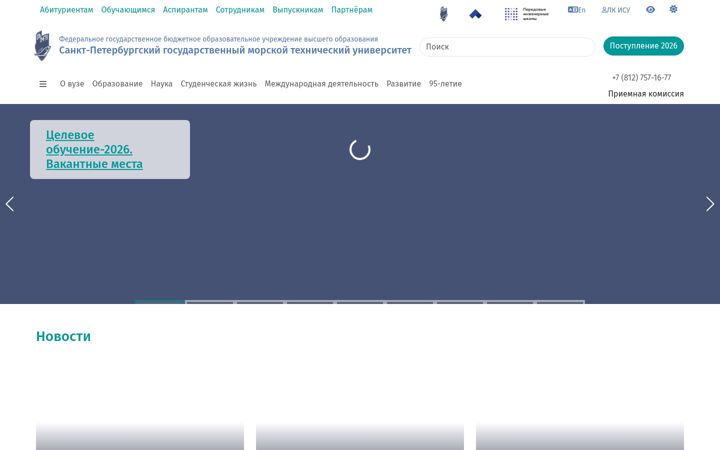Open the hamburger menu icon

pyautogui.click(x=43, y=84)
